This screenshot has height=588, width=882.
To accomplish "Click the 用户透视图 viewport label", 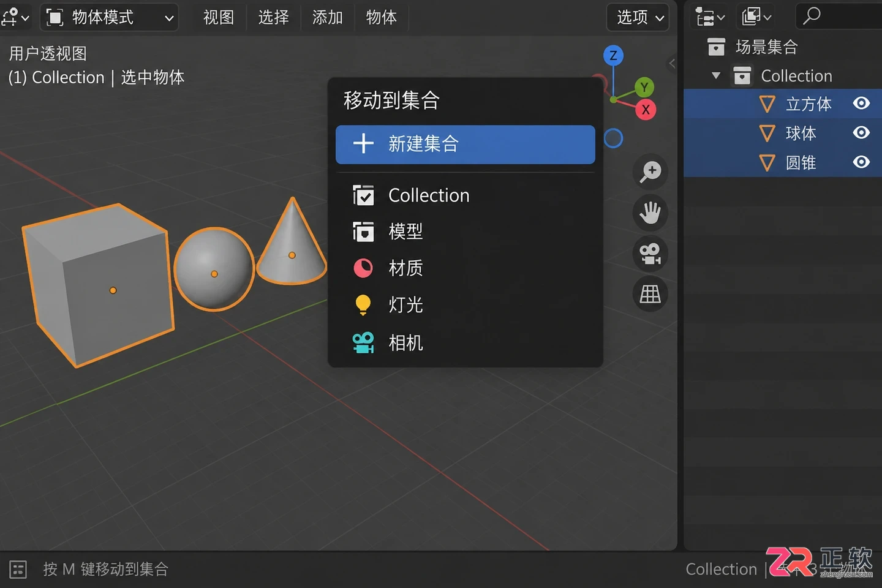I will tap(48, 54).
